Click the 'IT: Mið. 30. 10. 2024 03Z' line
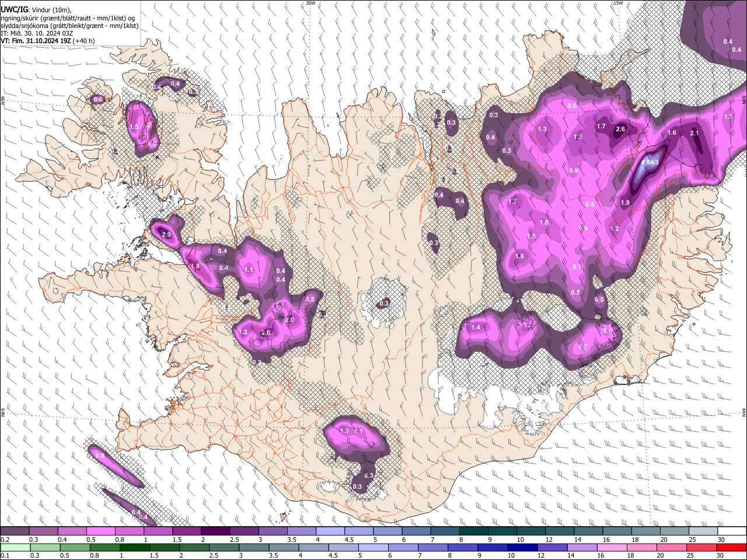The width and height of the screenshot is (747, 560). 37,33
